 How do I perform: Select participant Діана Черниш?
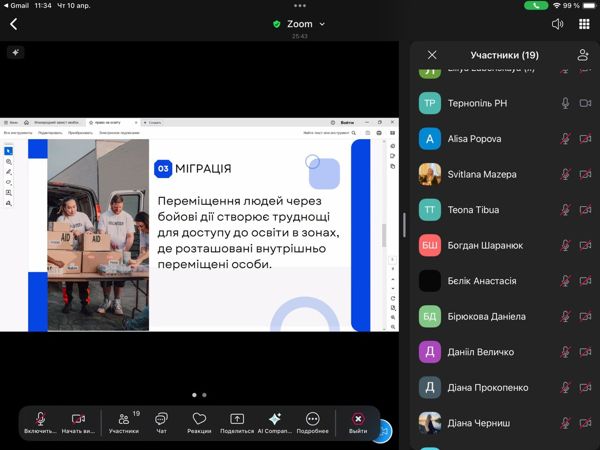click(504, 423)
